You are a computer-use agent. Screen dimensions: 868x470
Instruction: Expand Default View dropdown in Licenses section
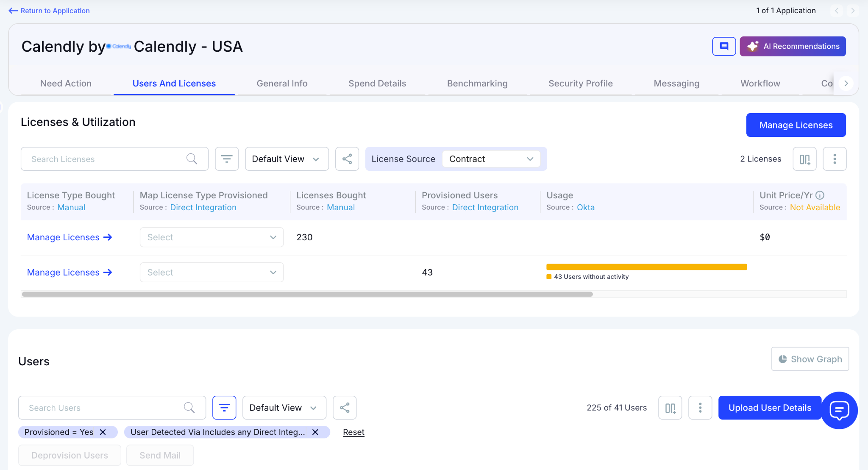pyautogui.click(x=287, y=159)
